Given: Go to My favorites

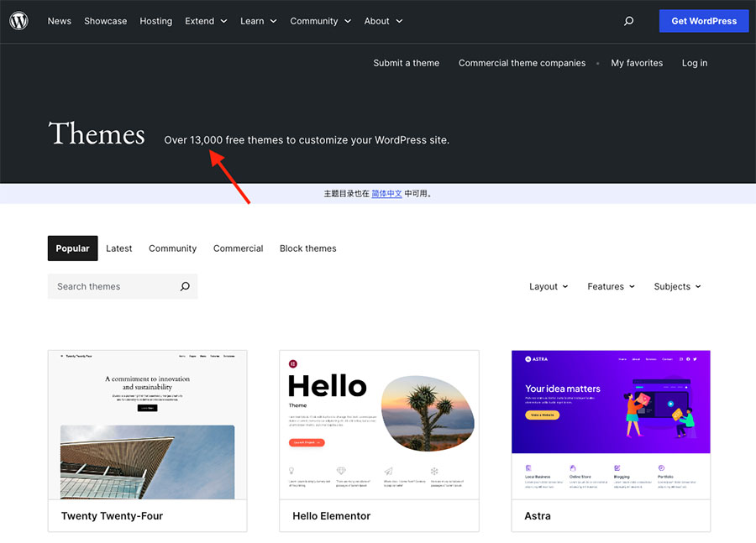Looking at the screenshot, I should pos(637,63).
